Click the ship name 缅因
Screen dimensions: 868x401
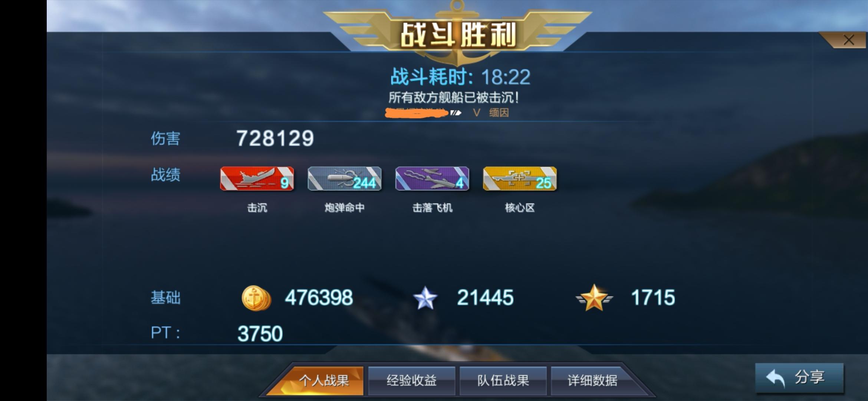(x=499, y=113)
